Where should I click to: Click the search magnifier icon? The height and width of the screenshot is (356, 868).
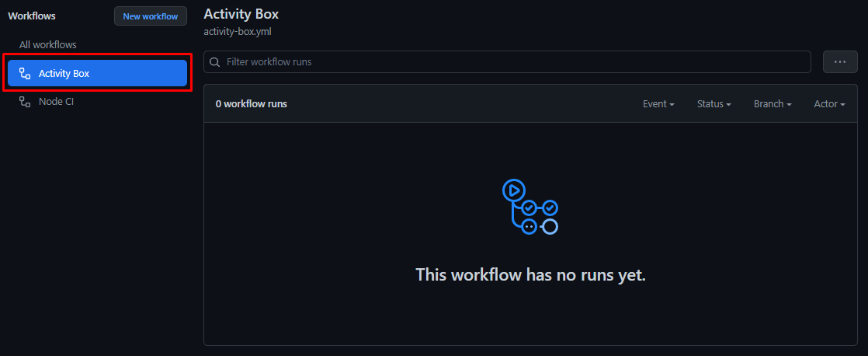215,61
